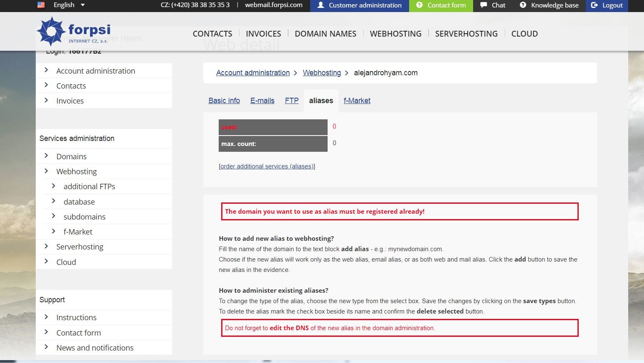Click the forpsi logo
This screenshot has width=644, height=363.
click(x=74, y=31)
